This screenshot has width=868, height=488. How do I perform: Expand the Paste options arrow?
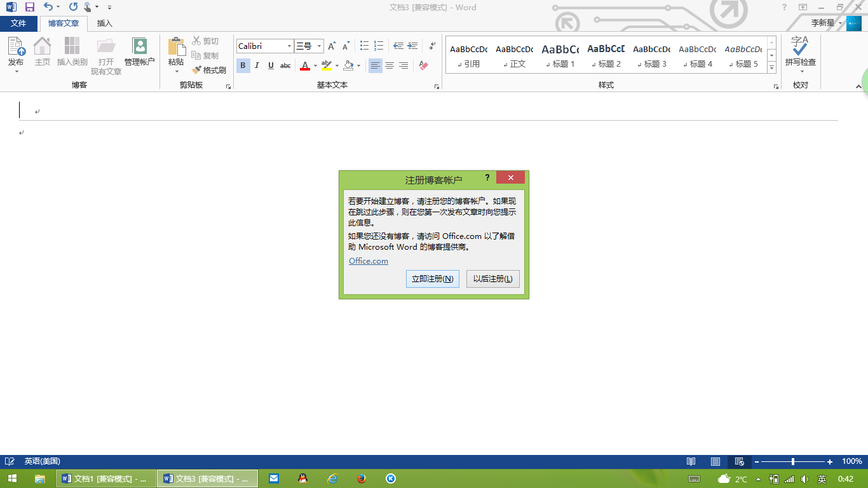(x=177, y=71)
